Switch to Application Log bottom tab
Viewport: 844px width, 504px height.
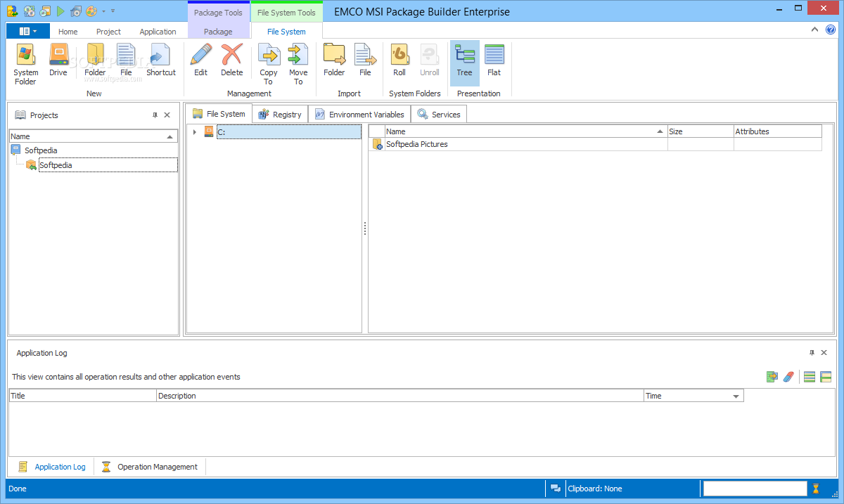pyautogui.click(x=52, y=467)
